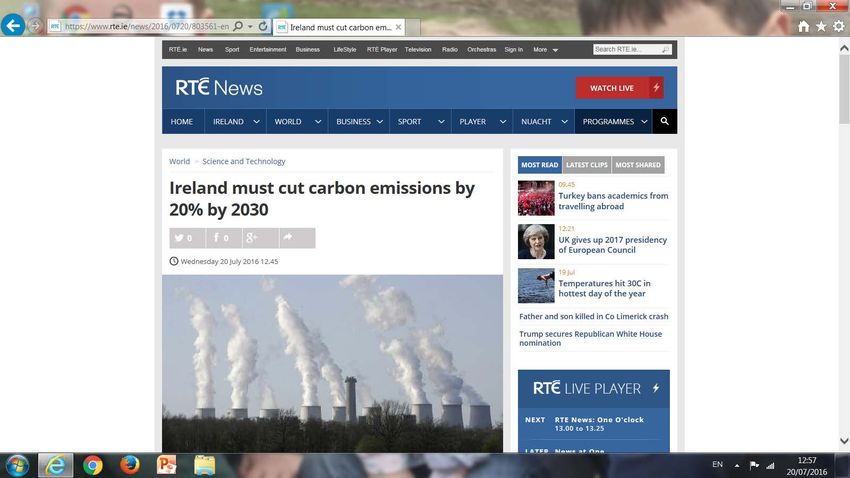Click the power station article image
The width and height of the screenshot is (850, 478).
332,364
